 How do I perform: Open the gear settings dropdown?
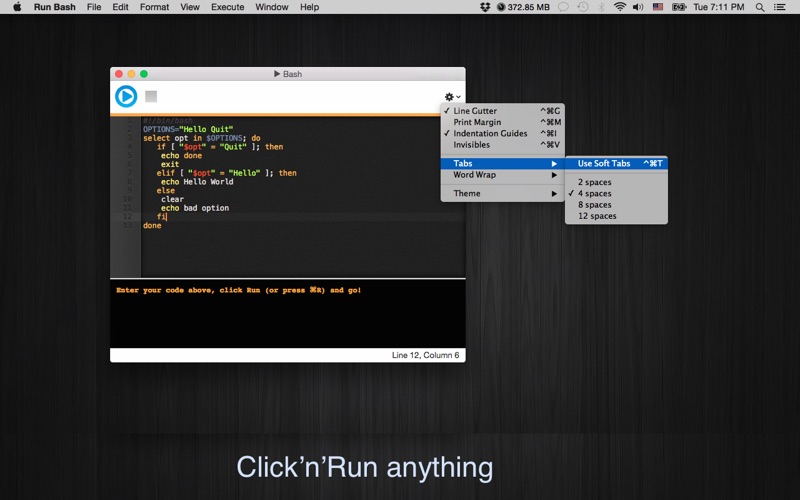click(452, 96)
